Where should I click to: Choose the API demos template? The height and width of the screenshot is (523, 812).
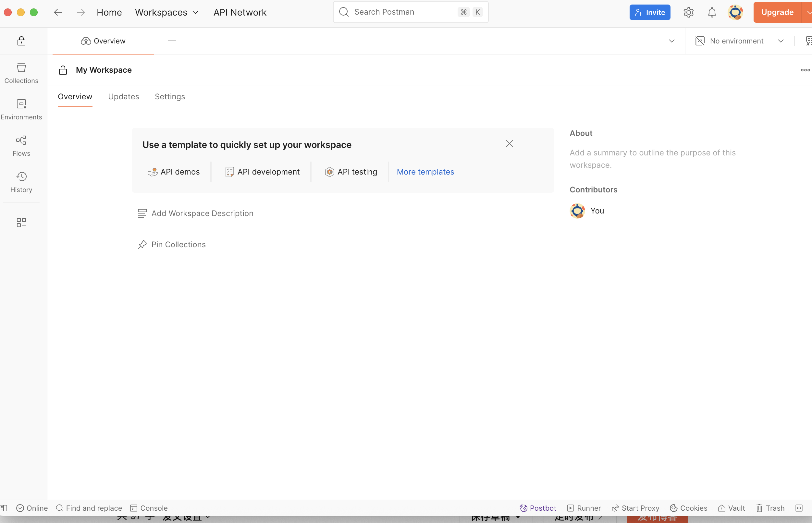pos(174,172)
